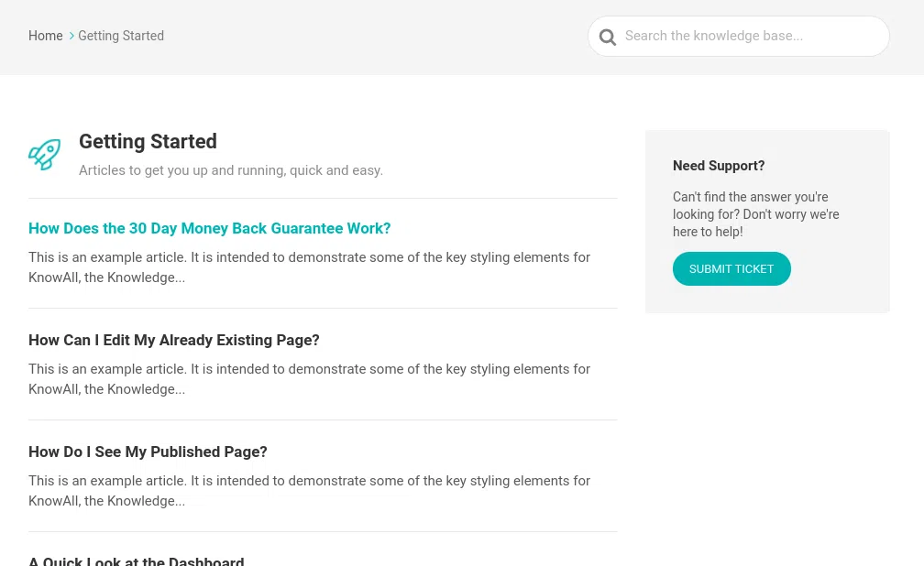Screen dimensions: 924x566
Task: Select the Getting Started breadcrumb item
Action: [x=121, y=36]
